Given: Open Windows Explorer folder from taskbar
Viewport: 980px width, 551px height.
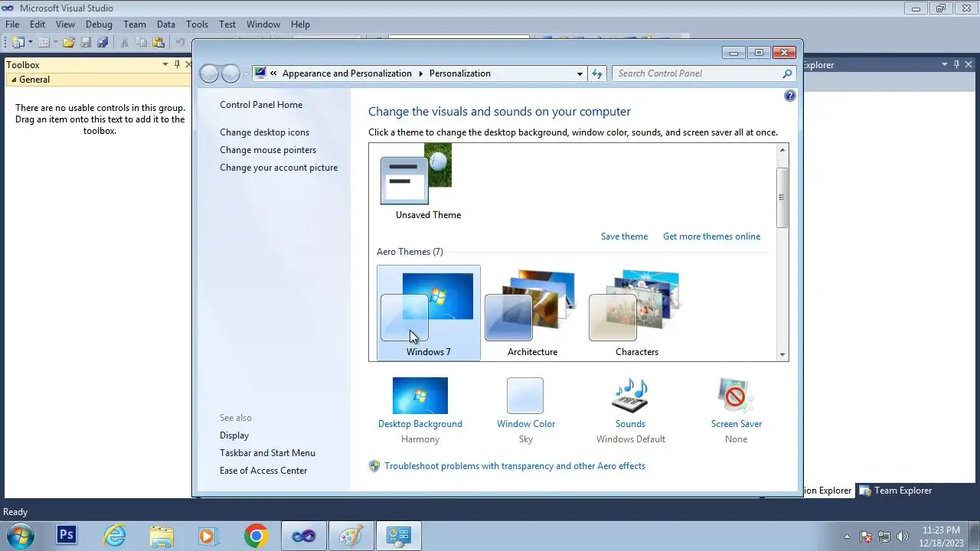Looking at the screenshot, I should 162,536.
